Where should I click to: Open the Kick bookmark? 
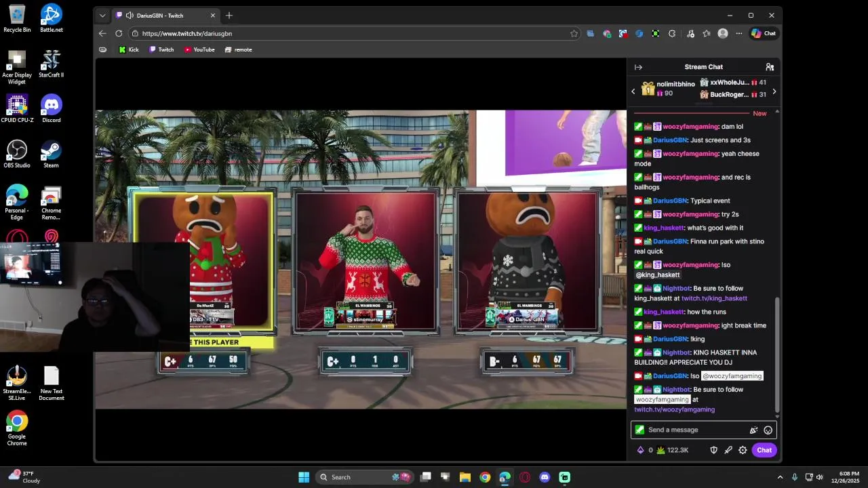[128, 49]
